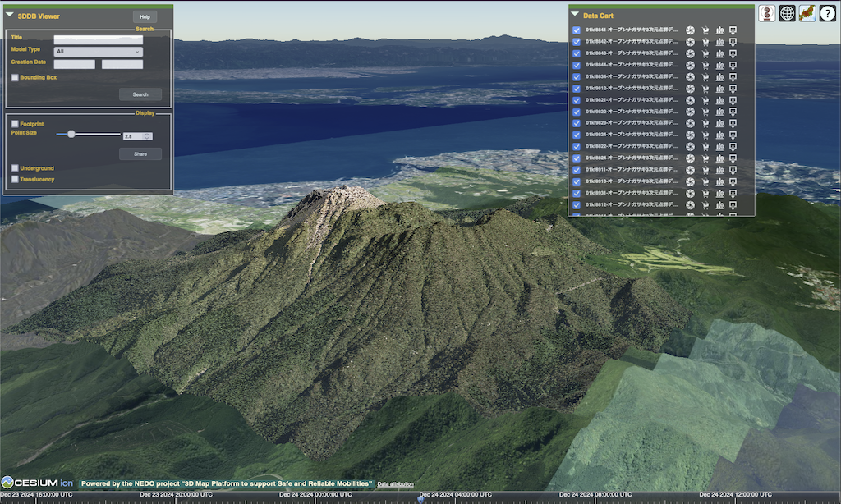The height and width of the screenshot is (504, 841).
Task: Collapse the Data Cart panel
Action: pyautogui.click(x=575, y=15)
